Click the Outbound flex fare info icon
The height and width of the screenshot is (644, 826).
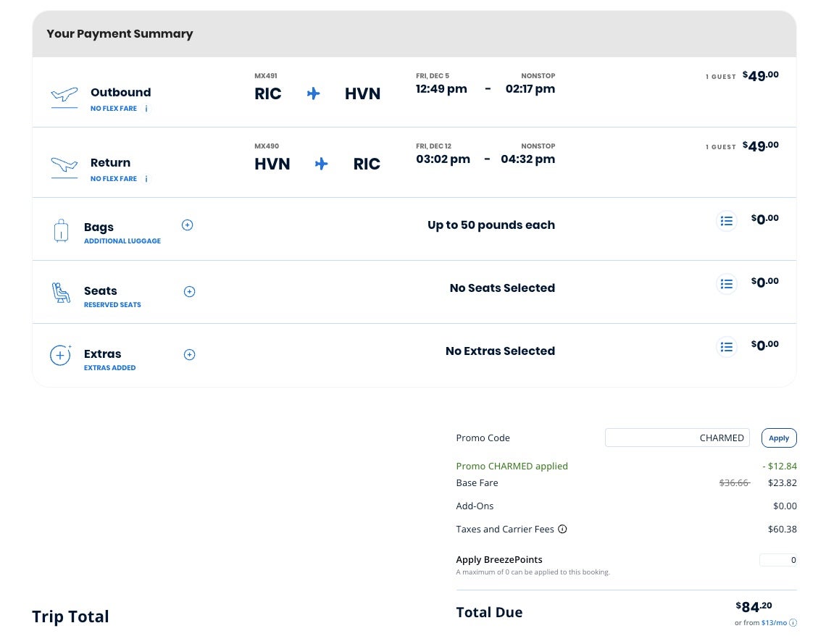pos(146,109)
